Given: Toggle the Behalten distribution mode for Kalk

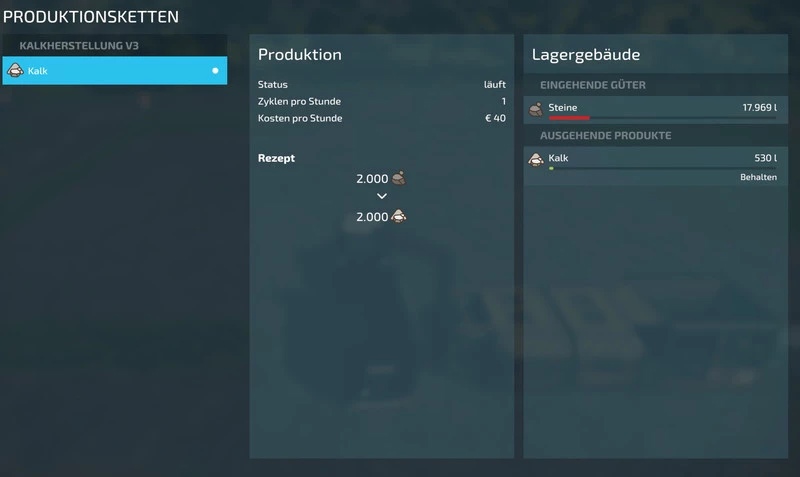Looking at the screenshot, I should (x=758, y=177).
